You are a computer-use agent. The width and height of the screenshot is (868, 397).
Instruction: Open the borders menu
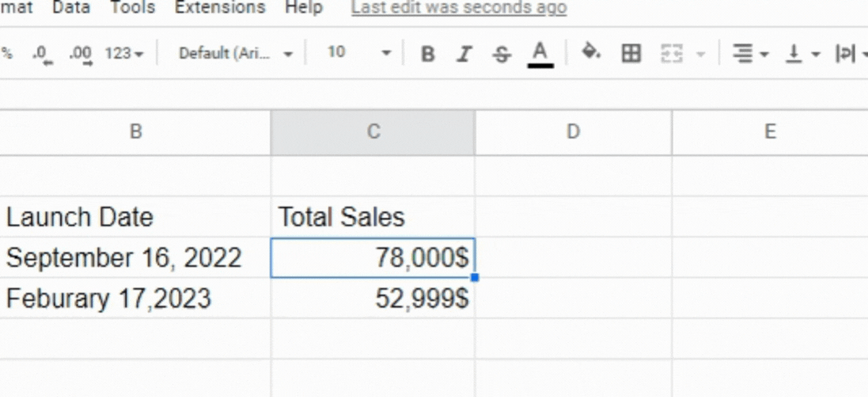(631, 54)
